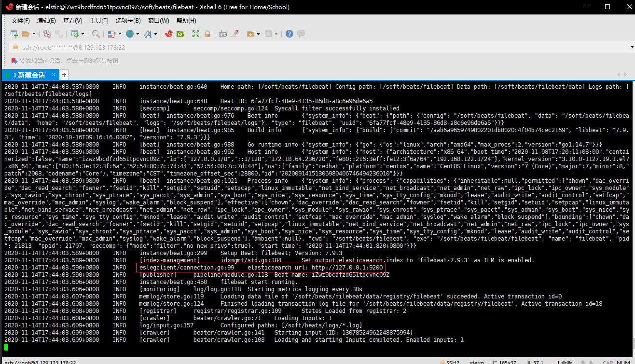Click the globe Encoding icon
The image size is (635, 364).
(x=129, y=34)
